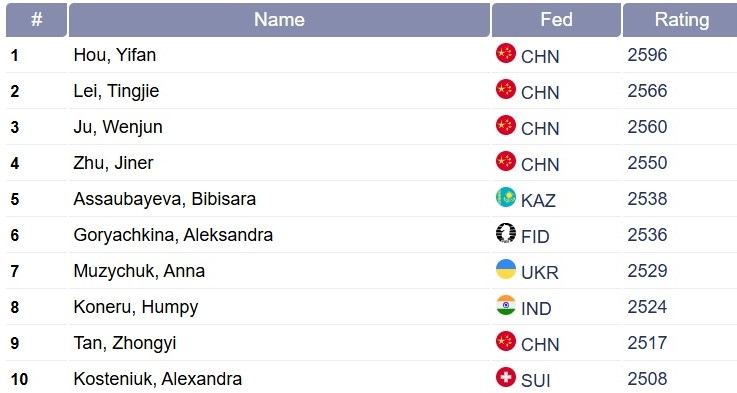Click the Kazakhstan flag icon beside Assaubayeva

(x=506, y=197)
